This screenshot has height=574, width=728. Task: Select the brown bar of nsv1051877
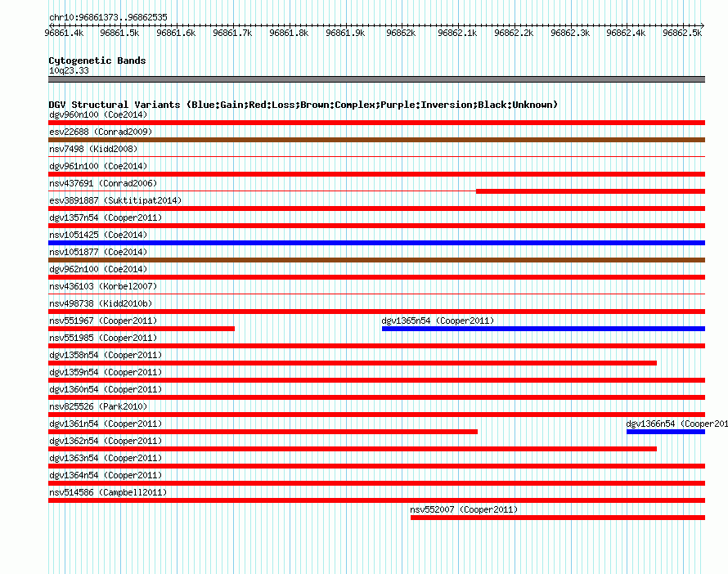(376, 260)
